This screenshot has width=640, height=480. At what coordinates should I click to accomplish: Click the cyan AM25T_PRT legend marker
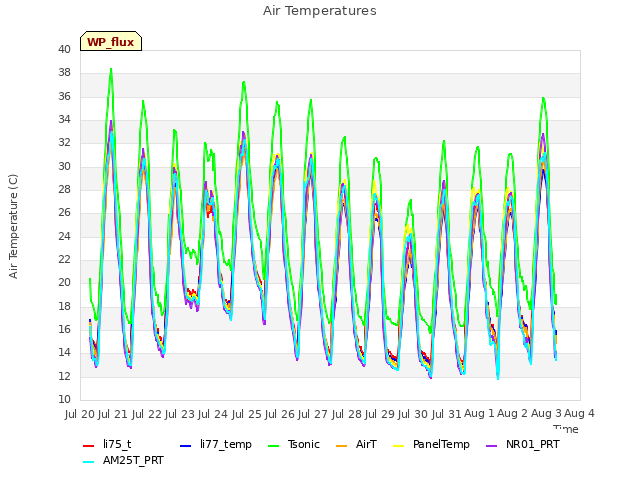89,462
